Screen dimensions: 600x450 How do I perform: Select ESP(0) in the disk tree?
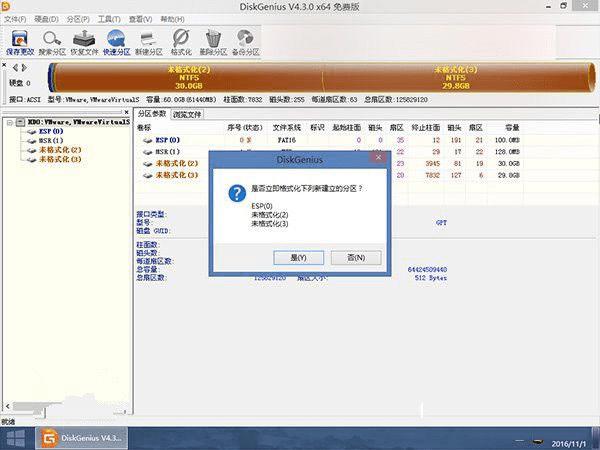point(51,131)
